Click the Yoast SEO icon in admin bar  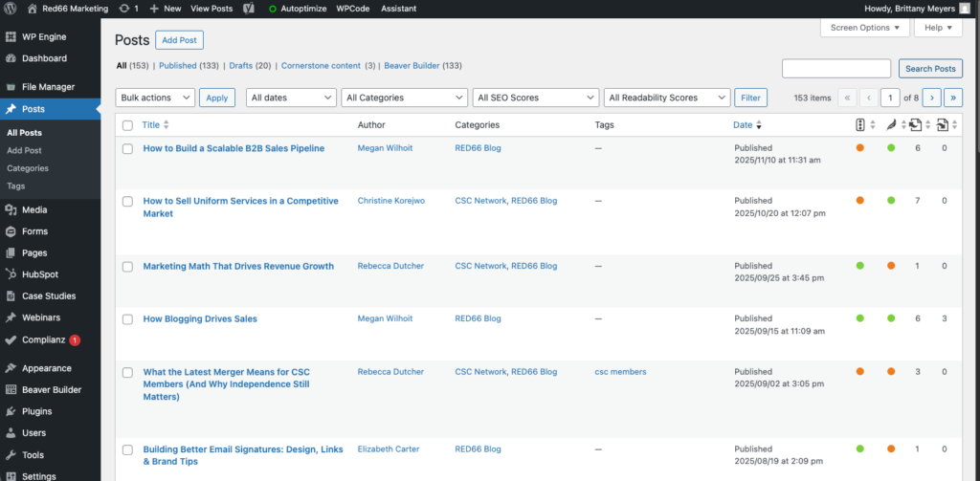pyautogui.click(x=248, y=9)
